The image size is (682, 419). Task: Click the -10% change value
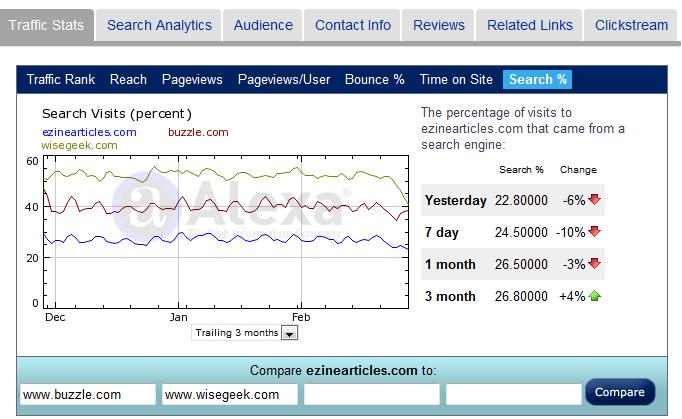(x=571, y=232)
